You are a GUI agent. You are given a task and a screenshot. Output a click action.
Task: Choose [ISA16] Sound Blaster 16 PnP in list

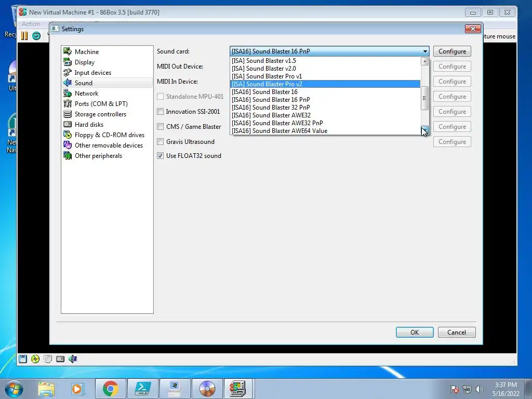point(325,100)
